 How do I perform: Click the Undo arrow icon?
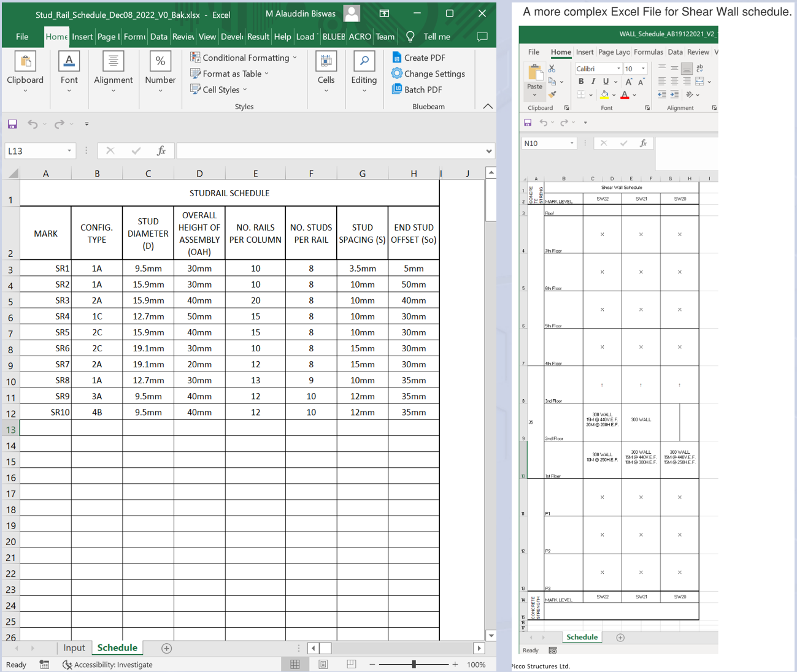point(33,124)
